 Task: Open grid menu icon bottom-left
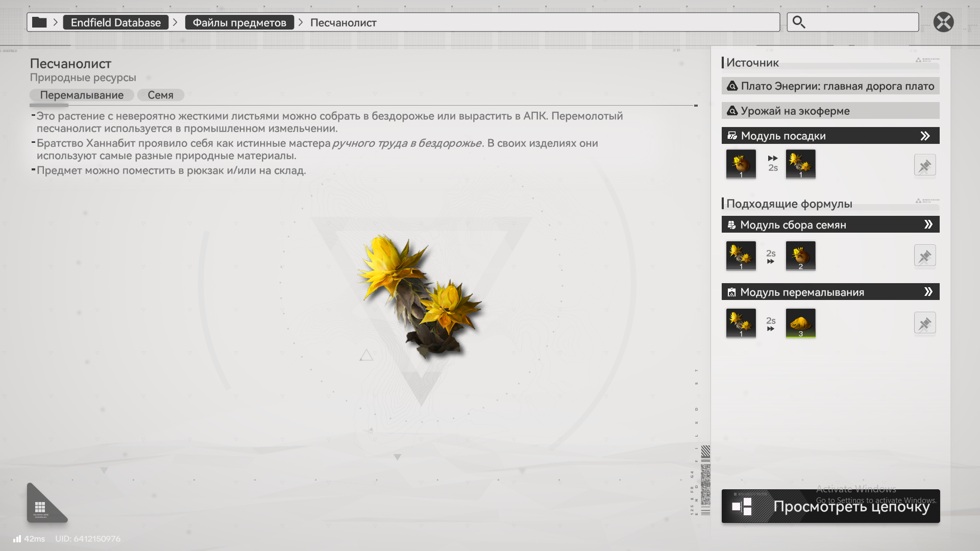point(40,507)
